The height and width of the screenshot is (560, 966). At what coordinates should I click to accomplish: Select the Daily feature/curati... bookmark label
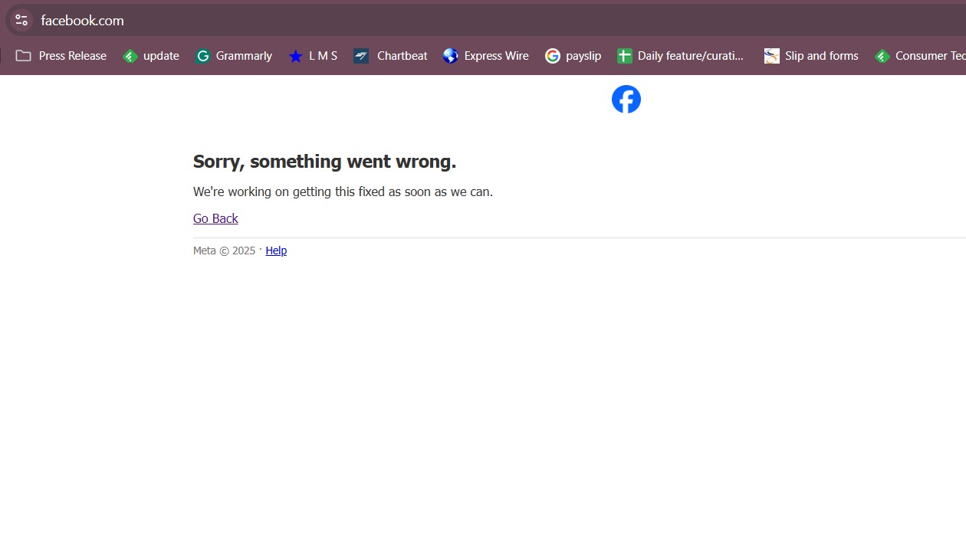(x=692, y=55)
